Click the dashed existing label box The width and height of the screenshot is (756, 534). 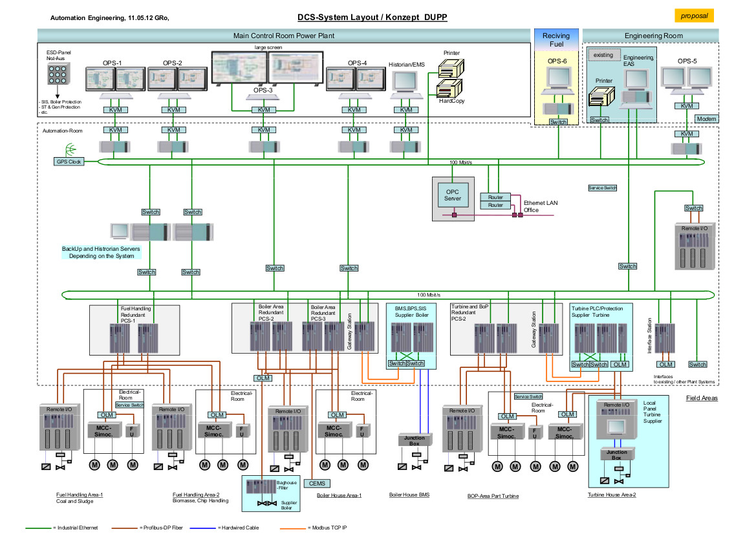(x=603, y=55)
